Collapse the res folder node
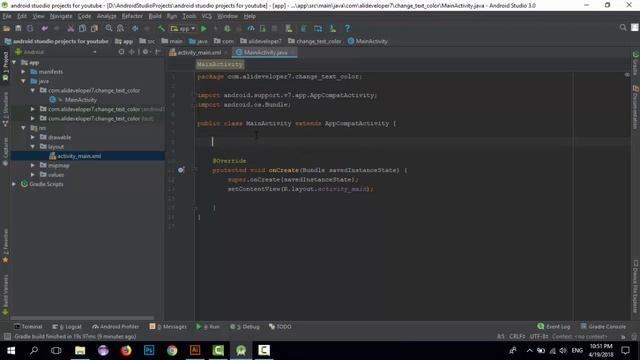Viewport: 640px width, 360px height. (x=23, y=128)
